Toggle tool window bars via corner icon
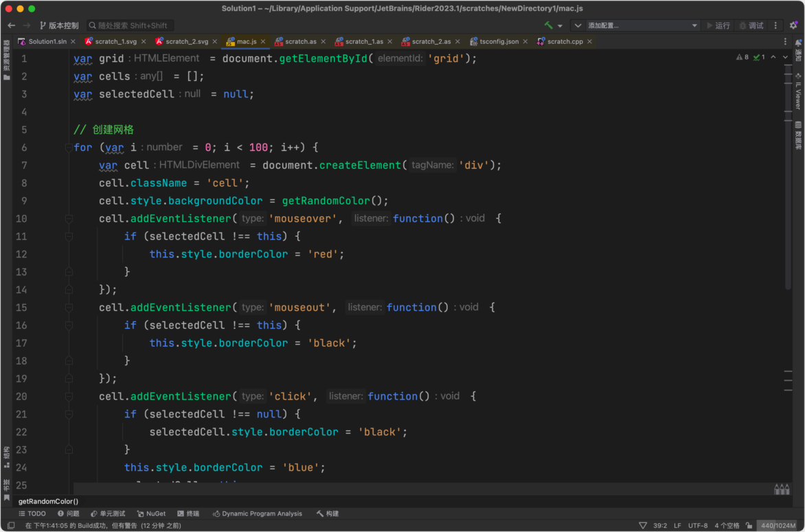805x532 pixels. (11, 525)
